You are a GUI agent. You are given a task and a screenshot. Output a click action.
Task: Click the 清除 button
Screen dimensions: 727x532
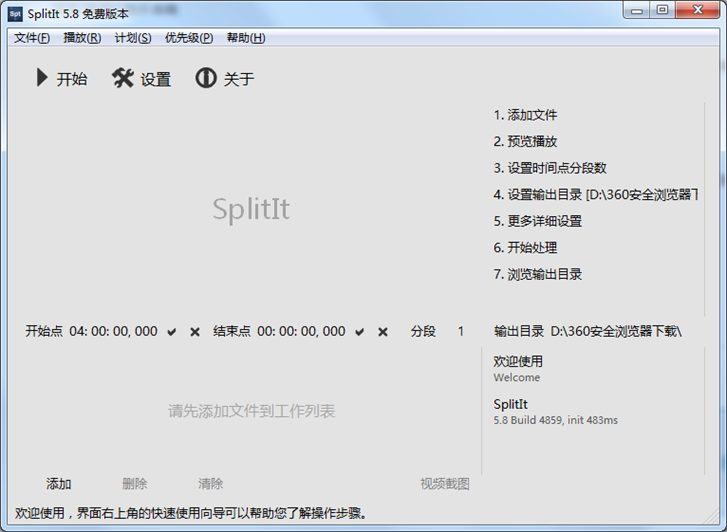[x=210, y=484]
